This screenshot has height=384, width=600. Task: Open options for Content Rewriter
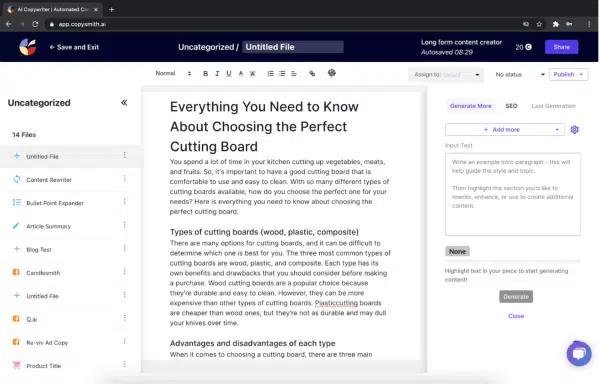click(x=125, y=179)
